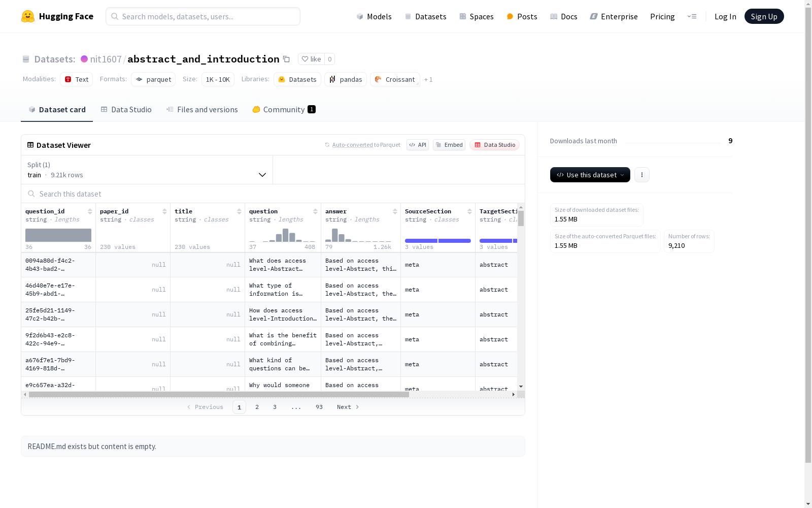Click the pandas library tag
The width and height of the screenshot is (812, 508).
pyautogui.click(x=346, y=79)
